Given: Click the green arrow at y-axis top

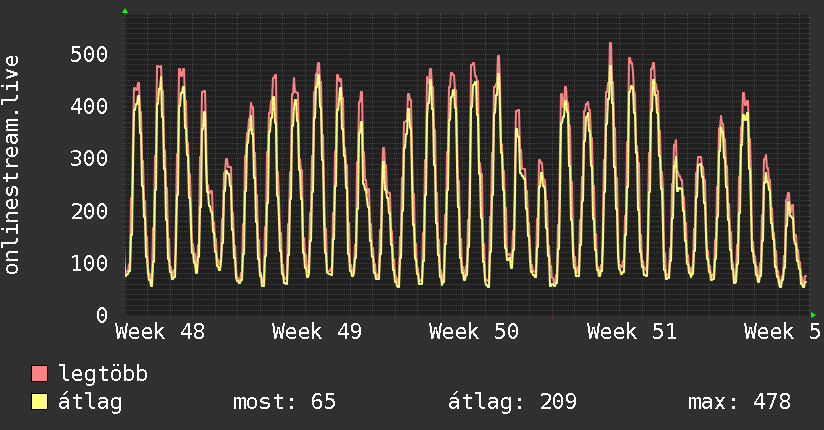Looking at the screenshot, I should coord(125,11).
